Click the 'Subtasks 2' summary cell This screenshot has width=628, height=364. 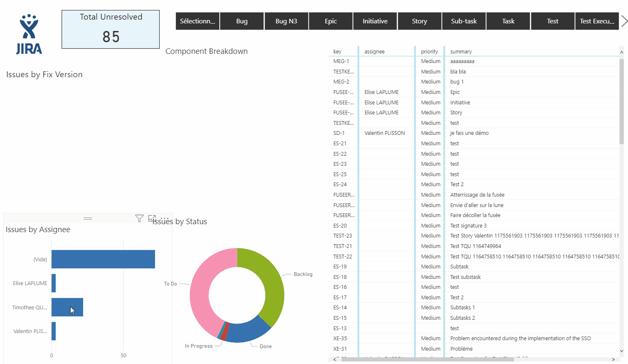point(463,318)
